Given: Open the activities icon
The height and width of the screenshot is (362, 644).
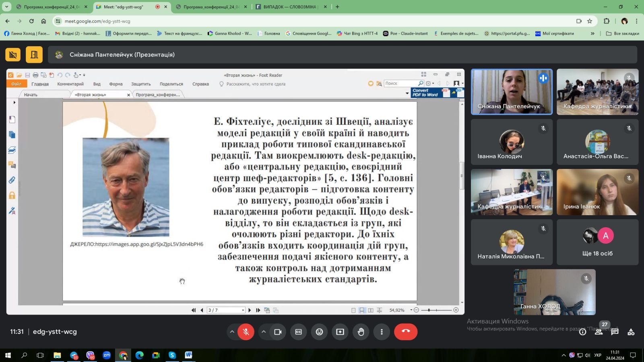Looking at the screenshot, I should 631,332.
